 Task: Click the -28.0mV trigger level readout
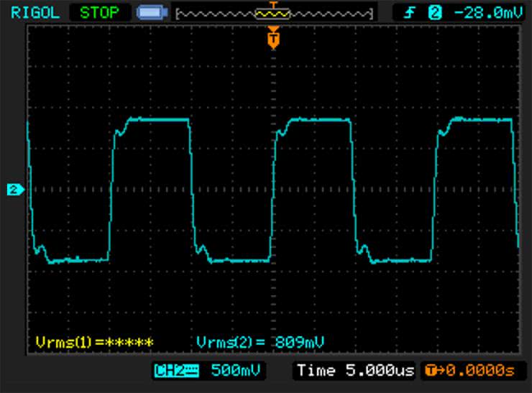tap(485, 12)
